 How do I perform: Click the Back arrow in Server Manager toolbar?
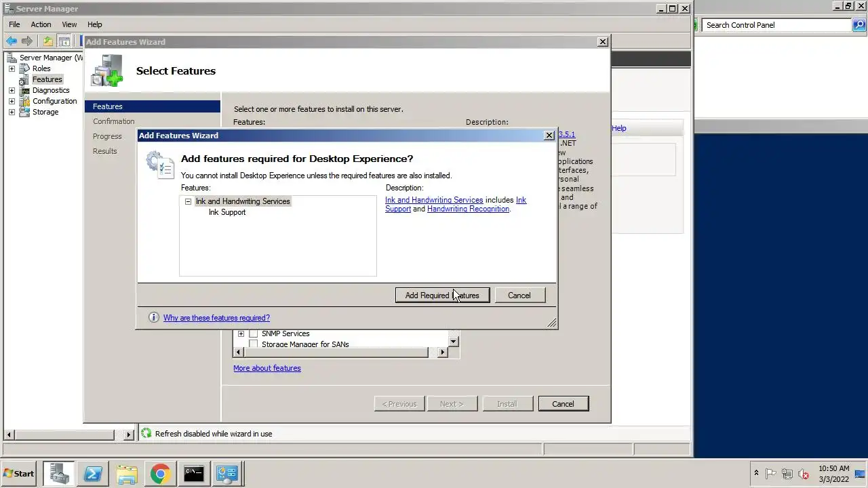[x=12, y=41]
